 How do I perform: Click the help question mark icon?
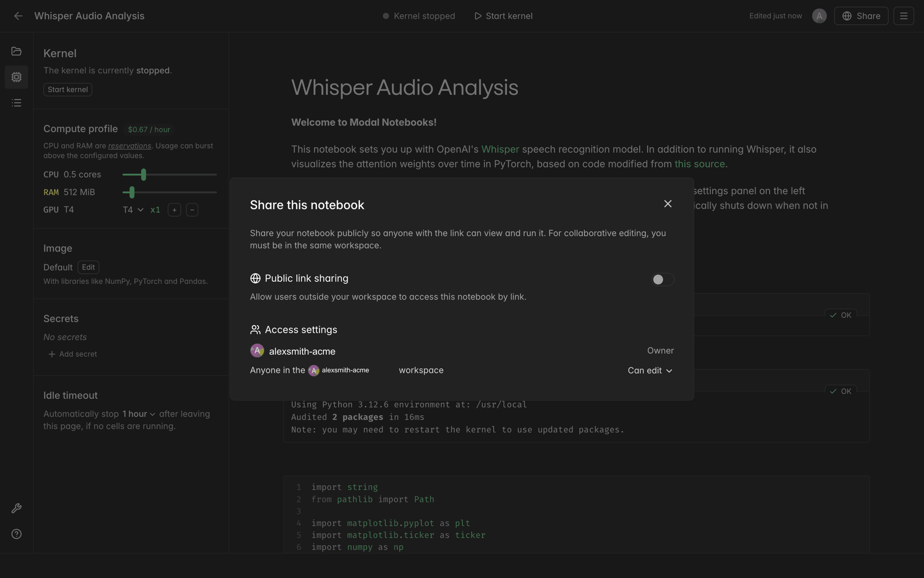[x=16, y=534]
